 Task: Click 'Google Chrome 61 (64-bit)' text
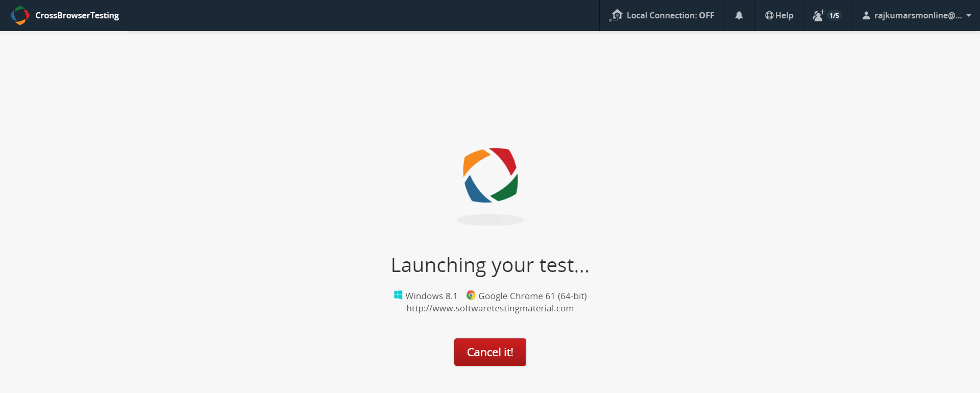pos(532,296)
